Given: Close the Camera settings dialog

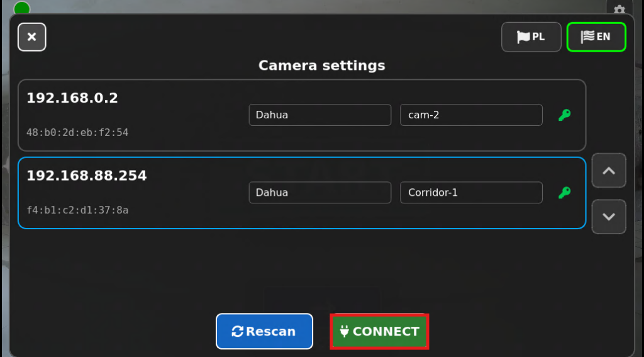Looking at the screenshot, I should pyautogui.click(x=31, y=37).
